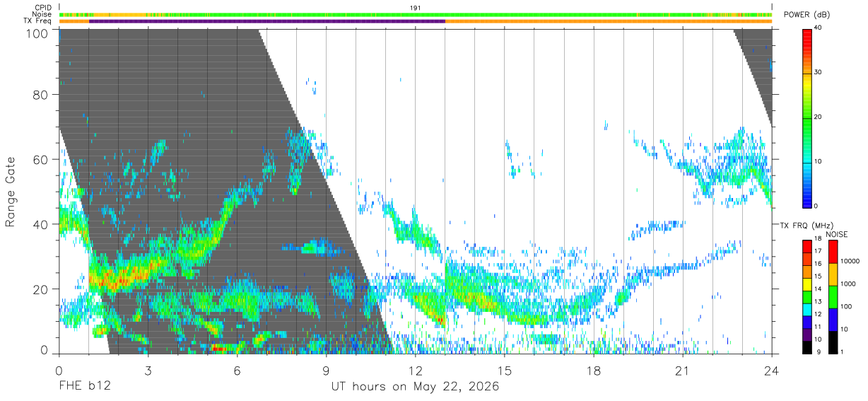Click the 24 tick on UT hours axis
Image resolution: width=868 pixels, height=401 pixels.
coord(772,371)
